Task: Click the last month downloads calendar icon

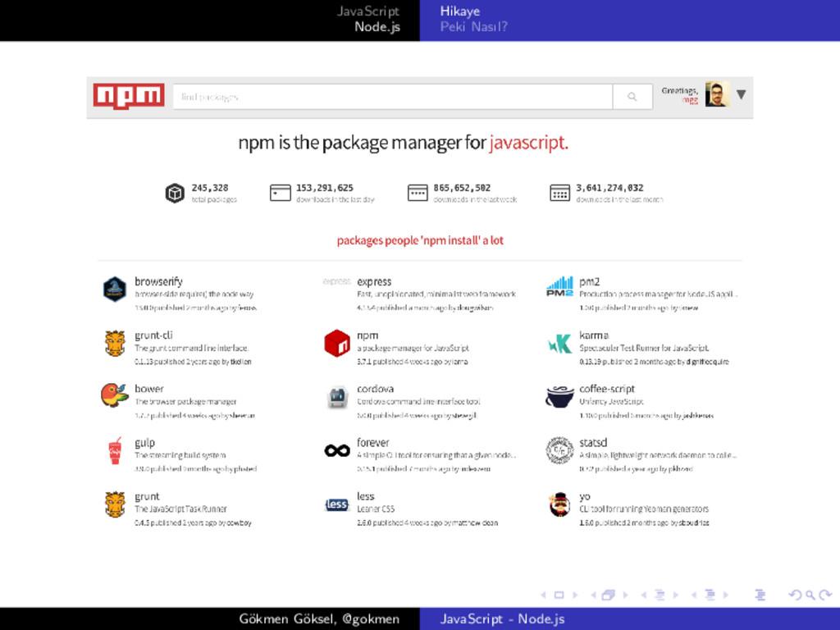Action: (559, 192)
